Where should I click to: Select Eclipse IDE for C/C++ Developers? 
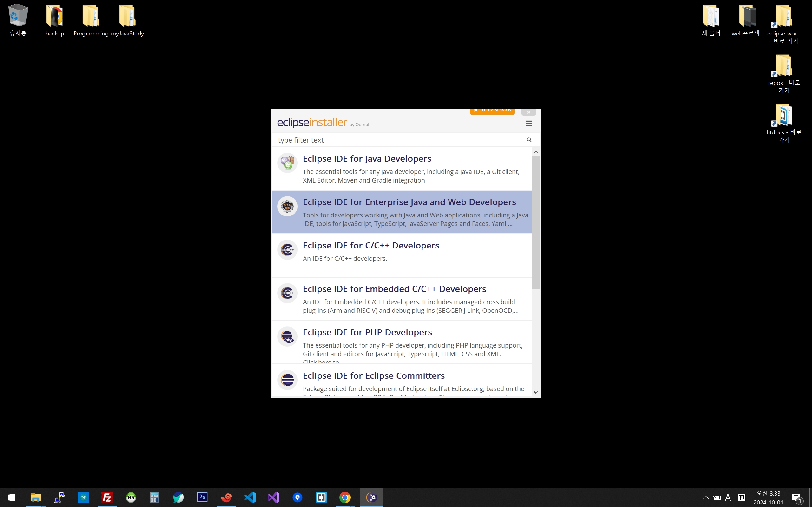coord(371,246)
